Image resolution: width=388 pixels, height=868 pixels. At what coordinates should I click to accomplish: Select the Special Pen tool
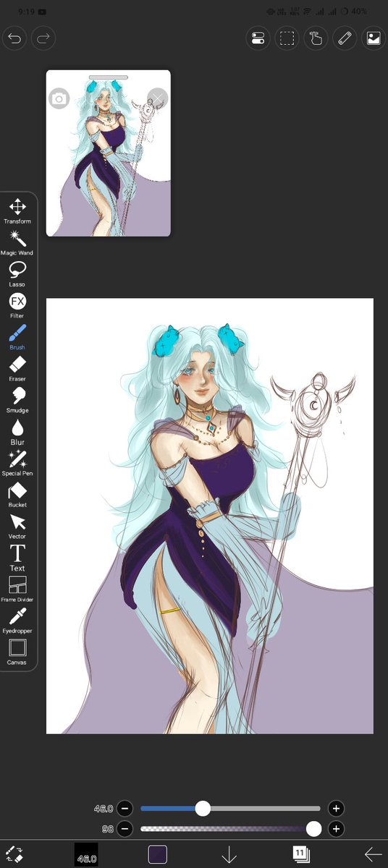(x=17, y=463)
